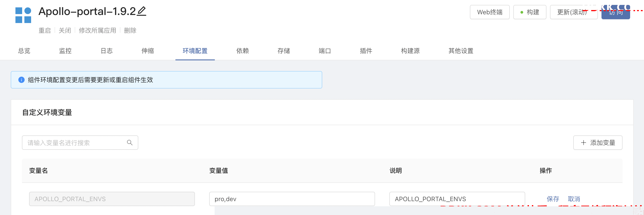Click the Apollo-portal-1.9.2 component title
This screenshot has width=644, height=215.
coord(87,11)
